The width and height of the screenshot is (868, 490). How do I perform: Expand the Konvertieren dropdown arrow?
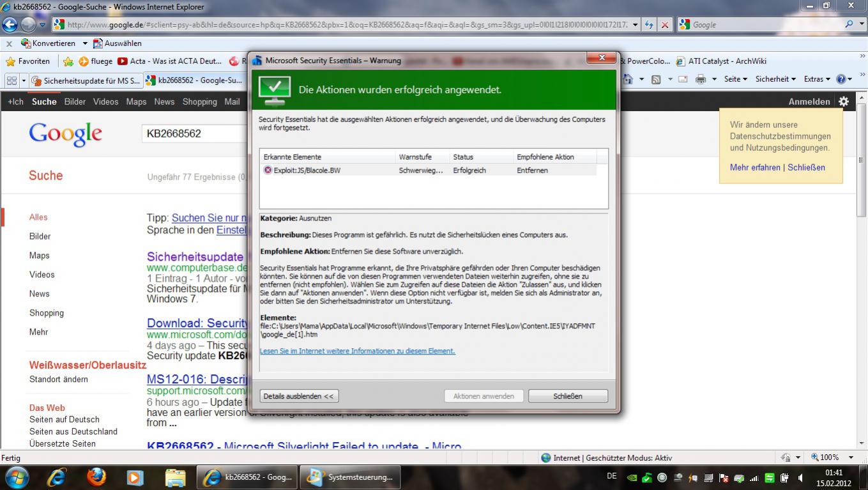tap(84, 43)
